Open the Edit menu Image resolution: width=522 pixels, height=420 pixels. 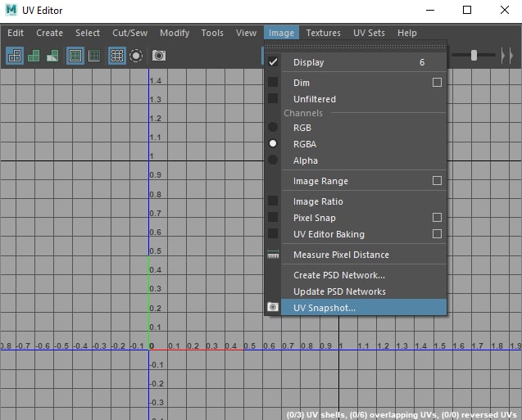(16, 33)
